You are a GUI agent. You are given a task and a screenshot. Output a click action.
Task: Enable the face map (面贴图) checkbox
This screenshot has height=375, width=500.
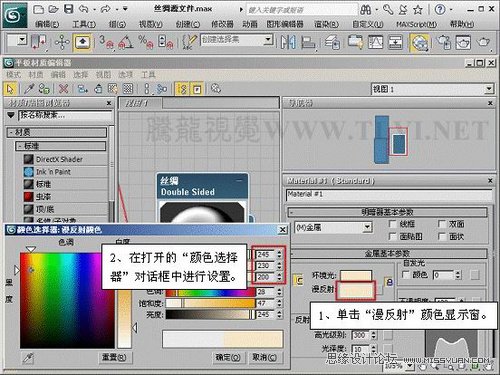(393, 236)
